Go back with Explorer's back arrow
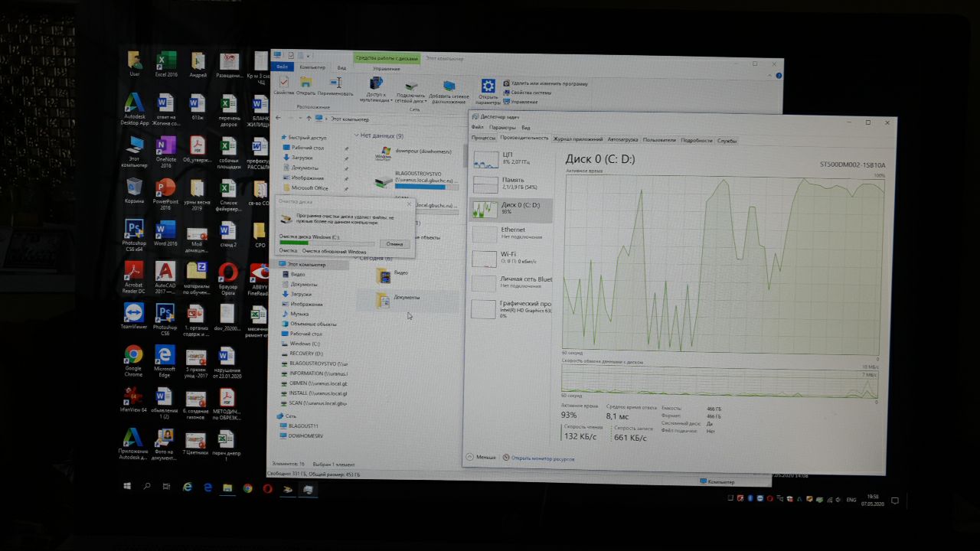Screen dimensions: 980x551 pyautogui.click(x=279, y=119)
